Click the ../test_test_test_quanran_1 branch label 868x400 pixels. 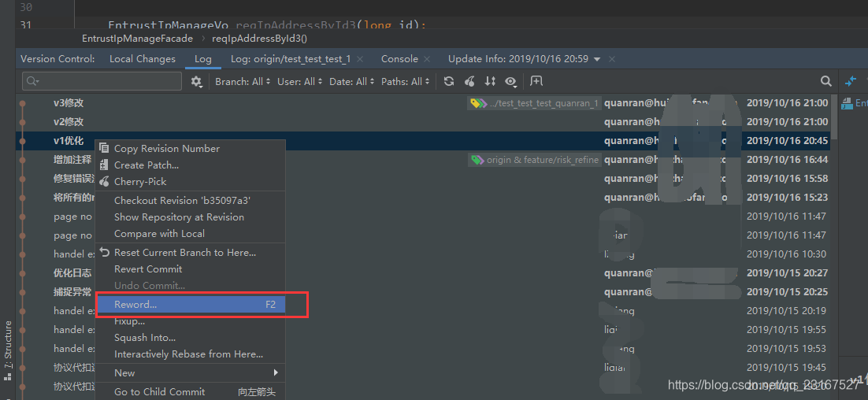(535, 103)
